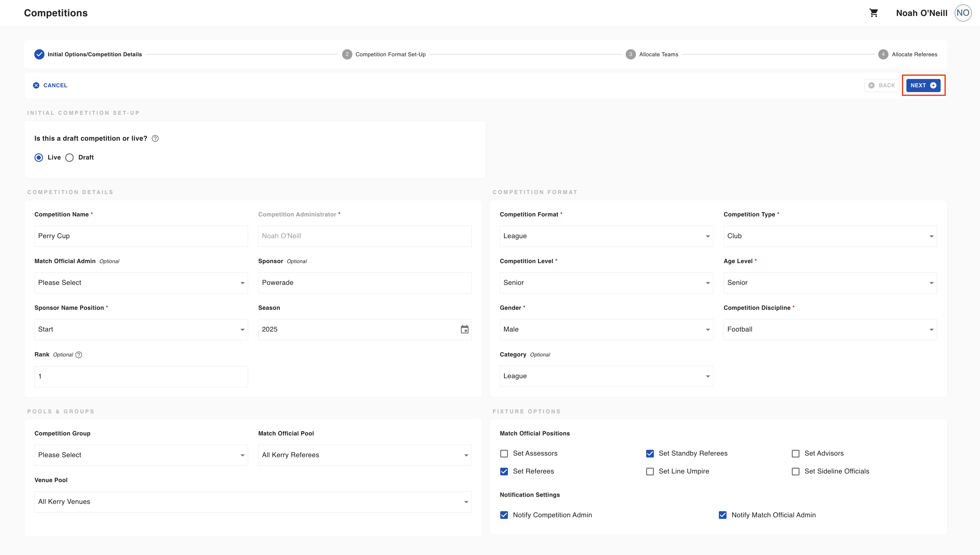Open the shopping cart icon
The width and height of the screenshot is (980, 555).
click(873, 13)
